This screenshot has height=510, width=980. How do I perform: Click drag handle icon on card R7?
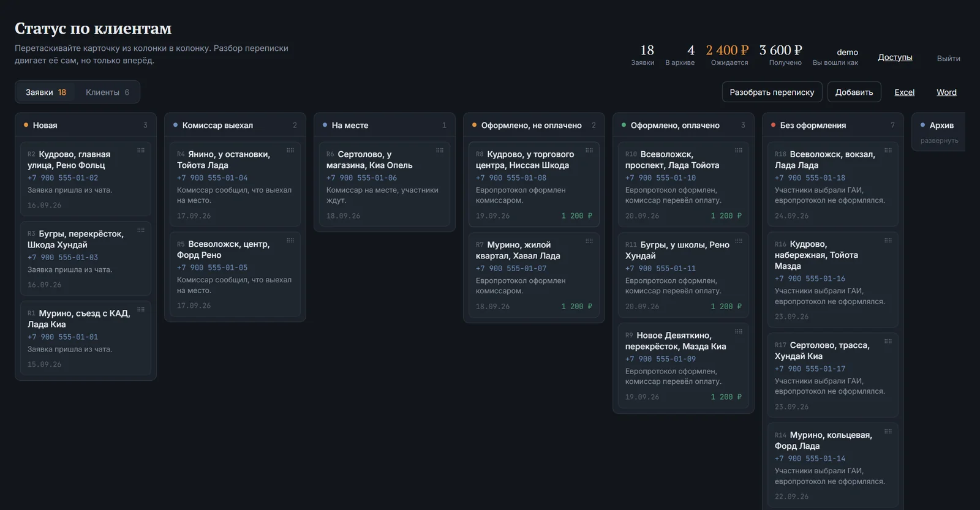tap(589, 241)
